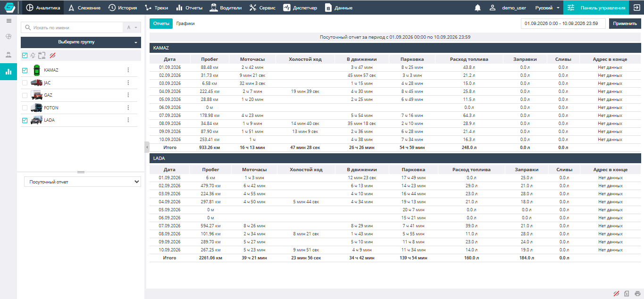Click the logout icon in the header
Viewport: 644px width, 299px height.
pos(636,8)
